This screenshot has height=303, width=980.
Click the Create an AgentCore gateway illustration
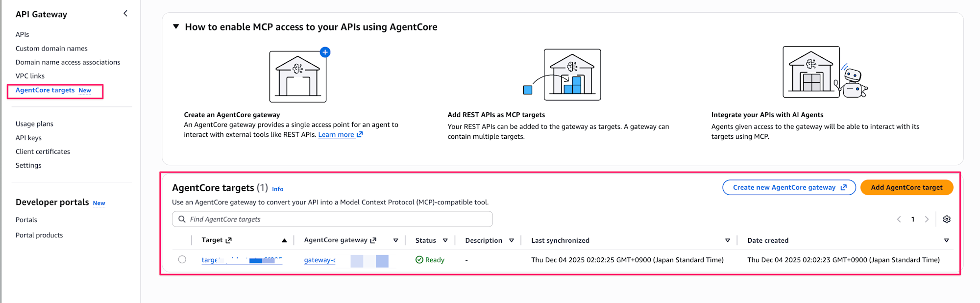[x=298, y=76]
